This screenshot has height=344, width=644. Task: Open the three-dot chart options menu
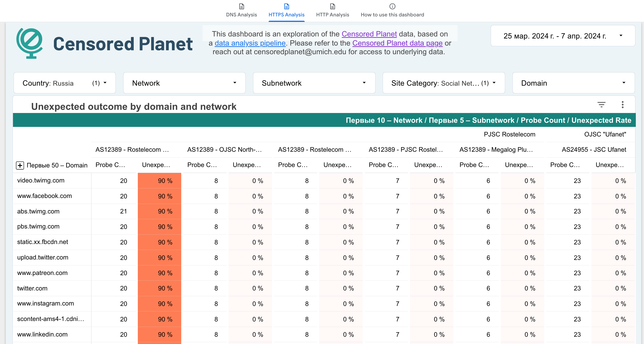622,104
